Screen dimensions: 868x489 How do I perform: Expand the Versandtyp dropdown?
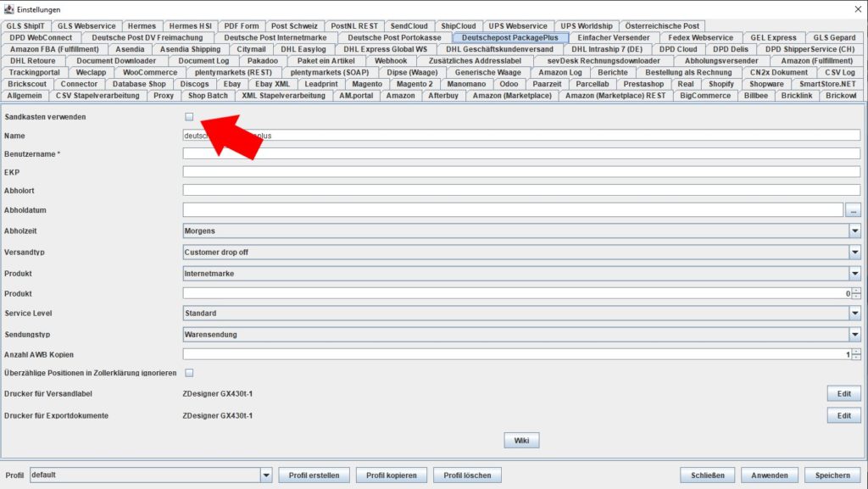pos(854,253)
